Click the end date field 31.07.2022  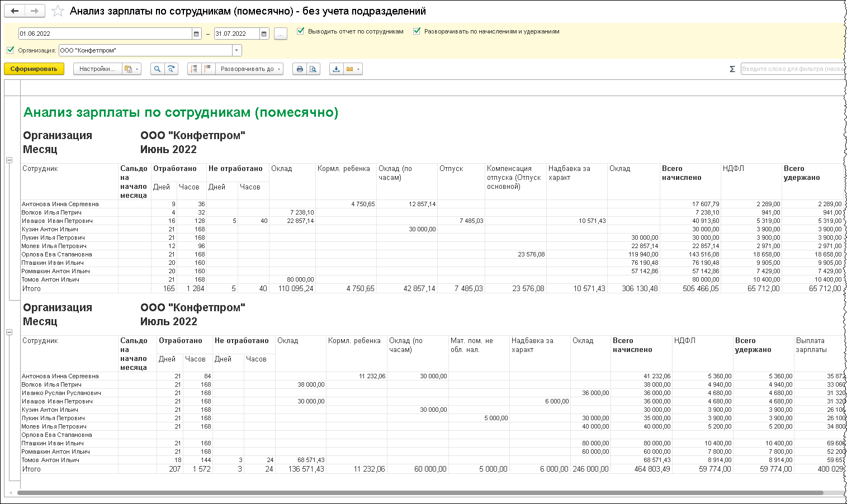pos(237,34)
